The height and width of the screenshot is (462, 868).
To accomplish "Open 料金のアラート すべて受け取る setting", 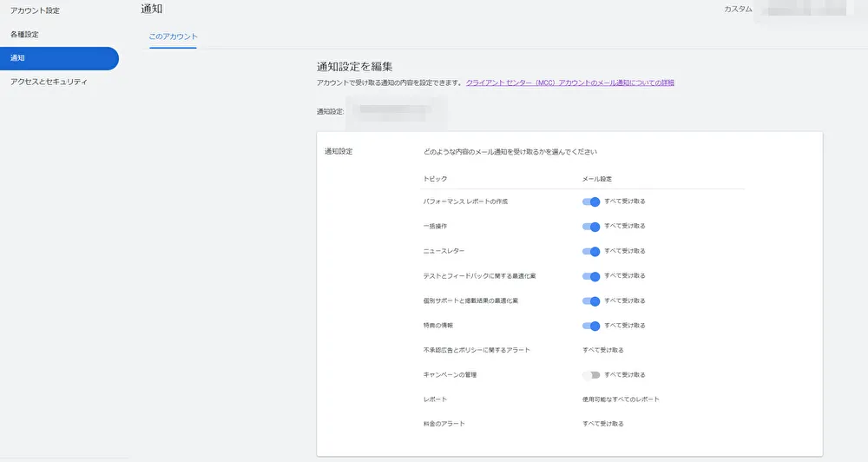I will click(x=602, y=424).
